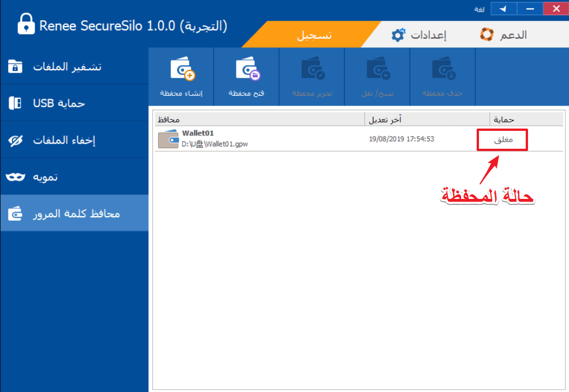Minimize the Renee SecureSilo window
This screenshot has height=392, width=569.
click(x=530, y=9)
